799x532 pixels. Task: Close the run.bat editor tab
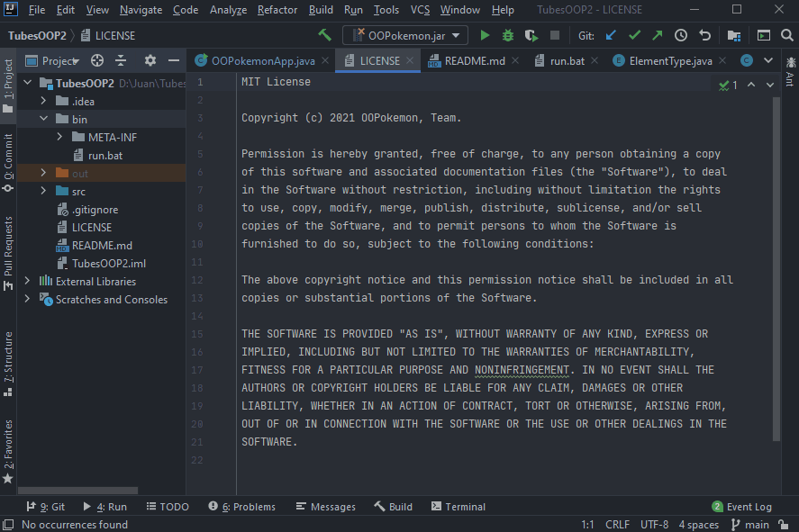click(x=595, y=60)
